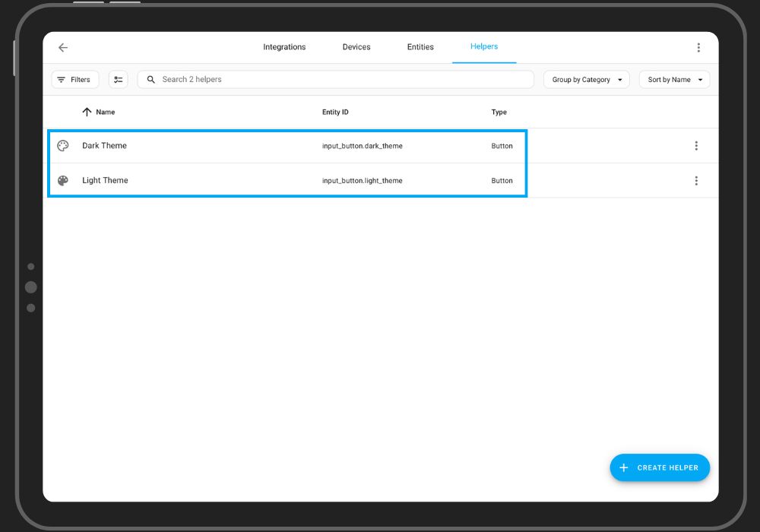Click the Light Theme palette icon
This screenshot has height=532, width=760.
point(63,181)
